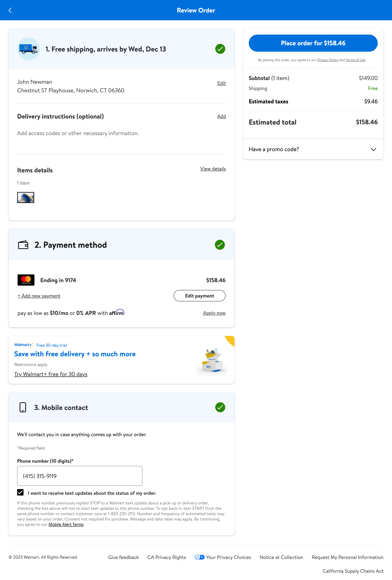
Task: Uncheck the text updates checkbox
Action: click(x=20, y=493)
